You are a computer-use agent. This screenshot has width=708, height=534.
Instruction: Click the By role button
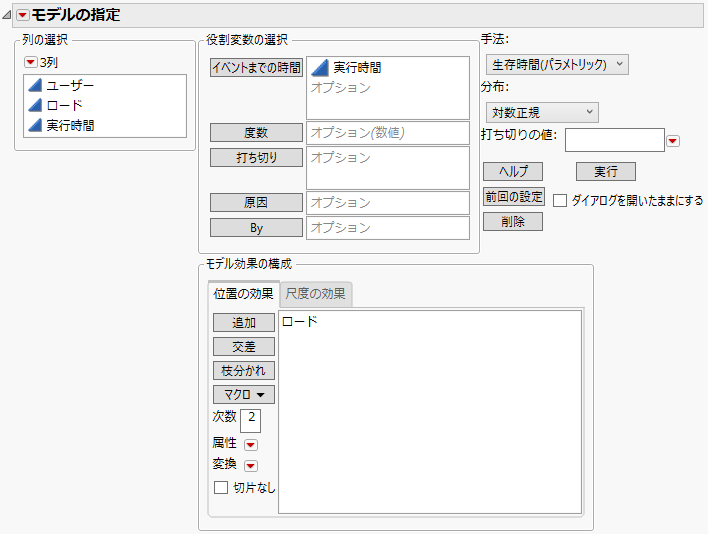pyautogui.click(x=256, y=228)
